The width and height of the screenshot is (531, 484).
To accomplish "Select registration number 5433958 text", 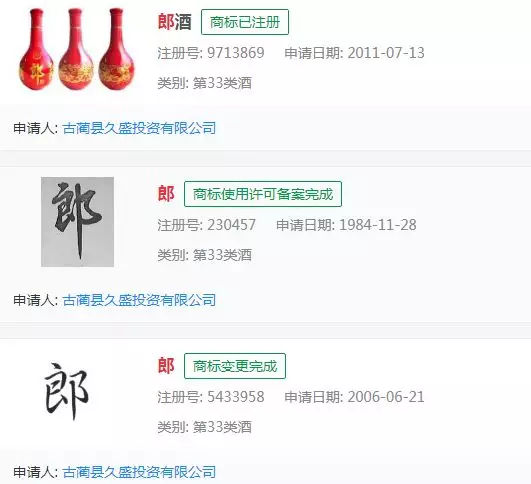I will pyautogui.click(x=236, y=397).
